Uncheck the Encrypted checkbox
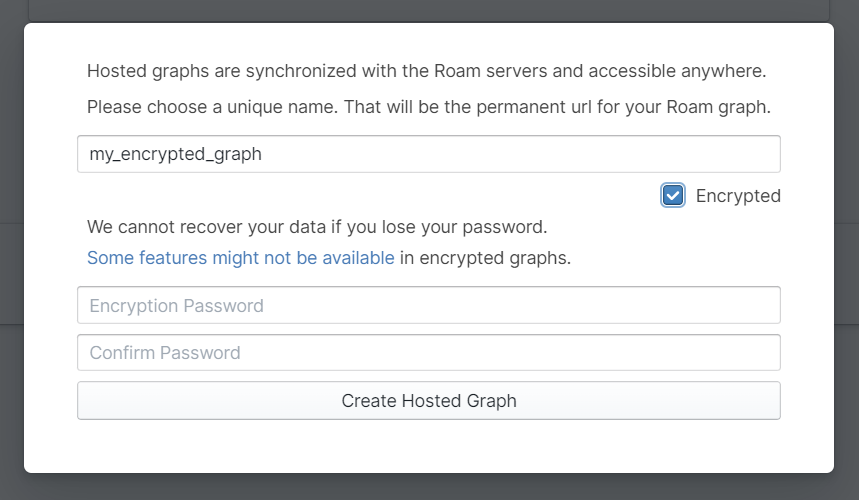859x500 pixels. tap(673, 195)
